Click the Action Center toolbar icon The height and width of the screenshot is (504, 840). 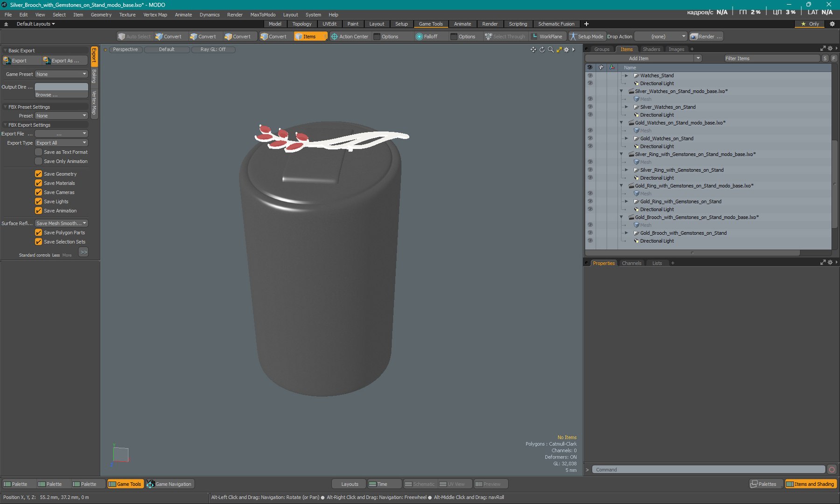[334, 36]
